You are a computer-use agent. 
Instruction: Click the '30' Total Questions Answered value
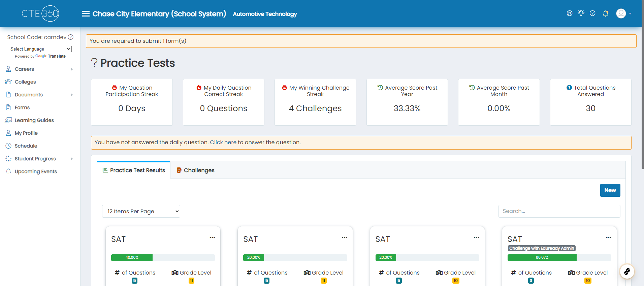click(x=590, y=108)
